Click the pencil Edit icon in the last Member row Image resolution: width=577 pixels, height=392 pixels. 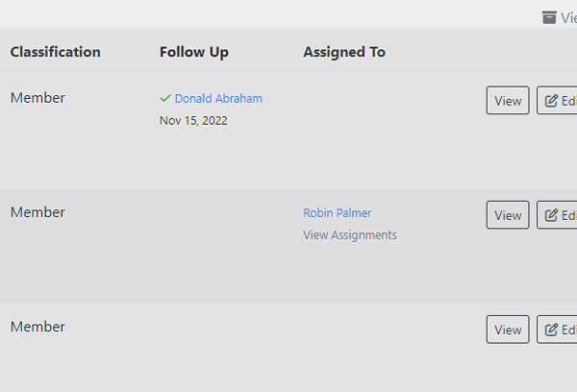coord(551,330)
